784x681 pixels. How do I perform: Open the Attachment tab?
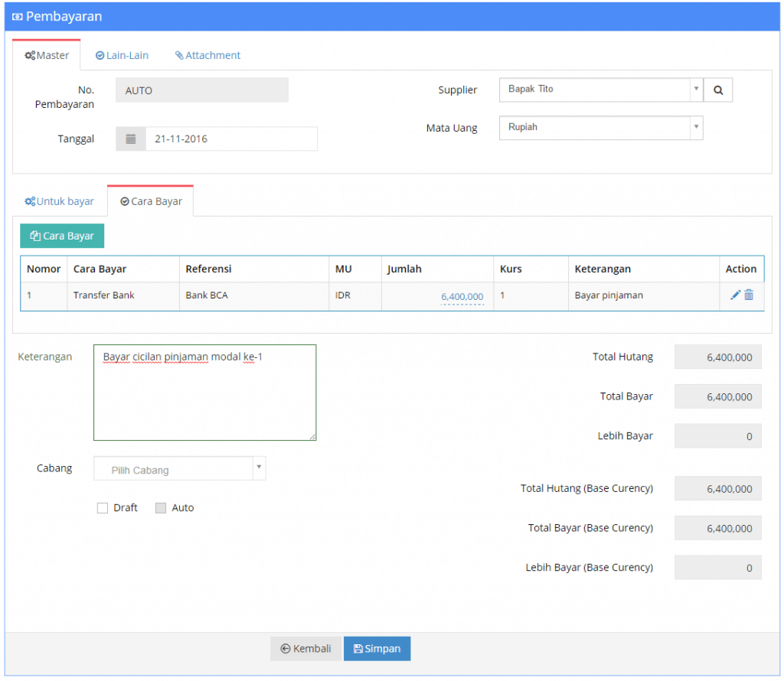click(207, 55)
